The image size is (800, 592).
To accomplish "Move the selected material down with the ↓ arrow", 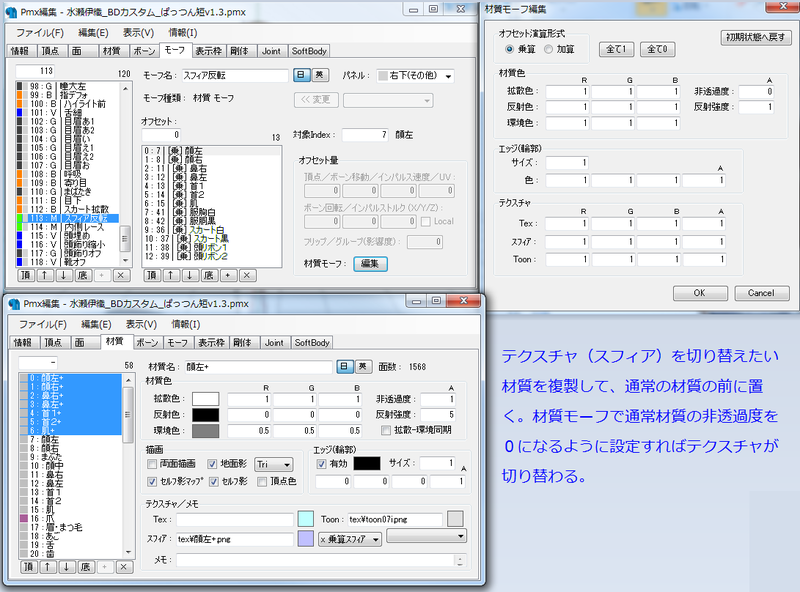I will click(66, 566).
